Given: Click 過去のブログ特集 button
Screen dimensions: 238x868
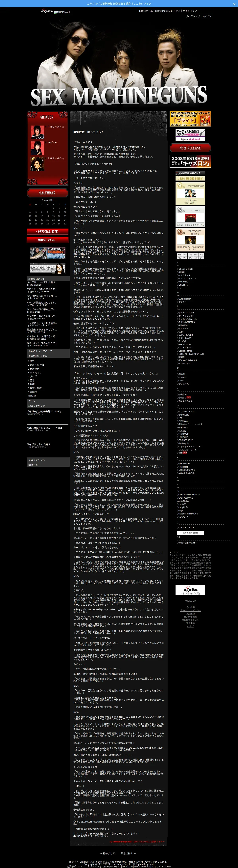Looking at the screenshot, I should click(190, 533).
